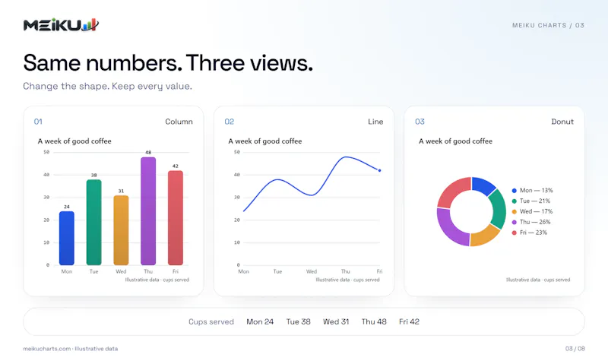
Task: Click the '03' card number
Action: pos(420,122)
